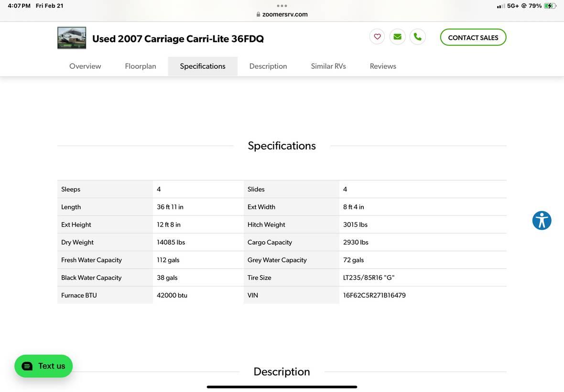Screen dimensions: 564x392
Task: Tap the zoomersrv.com address bar
Action: tap(282, 14)
